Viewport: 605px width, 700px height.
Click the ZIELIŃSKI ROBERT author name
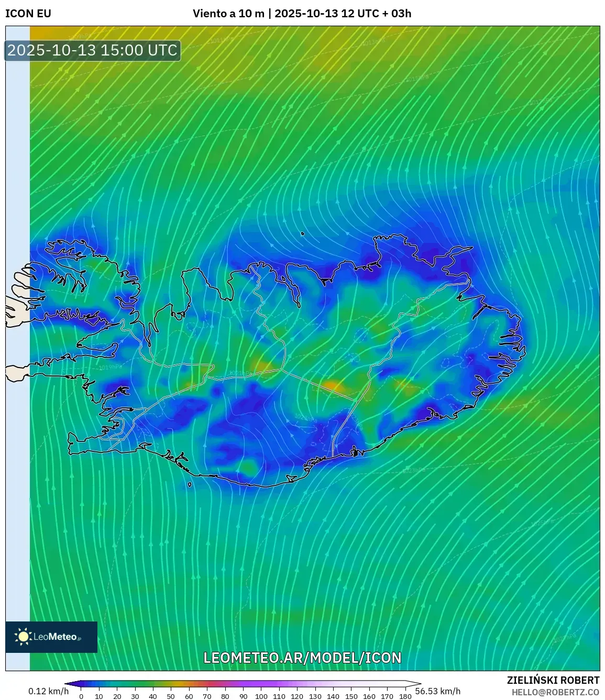pos(553,680)
